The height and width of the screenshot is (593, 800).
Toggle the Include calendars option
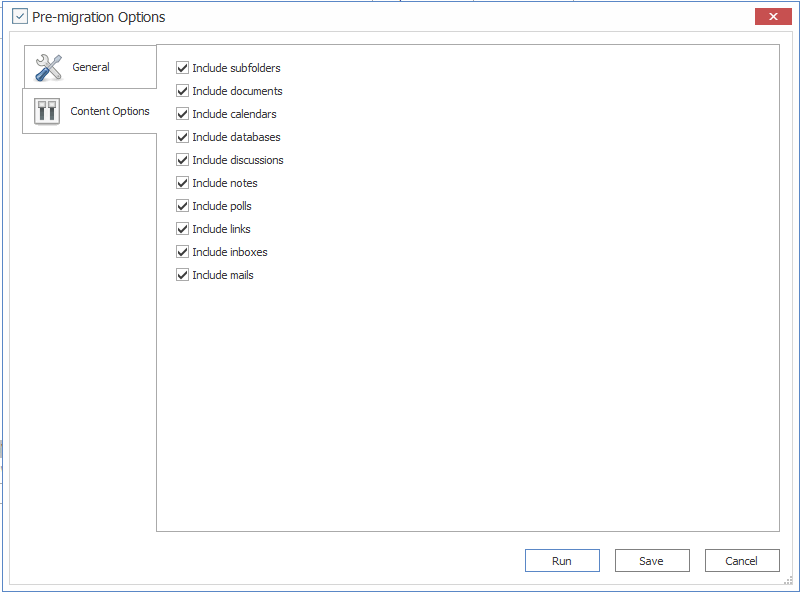click(x=182, y=114)
